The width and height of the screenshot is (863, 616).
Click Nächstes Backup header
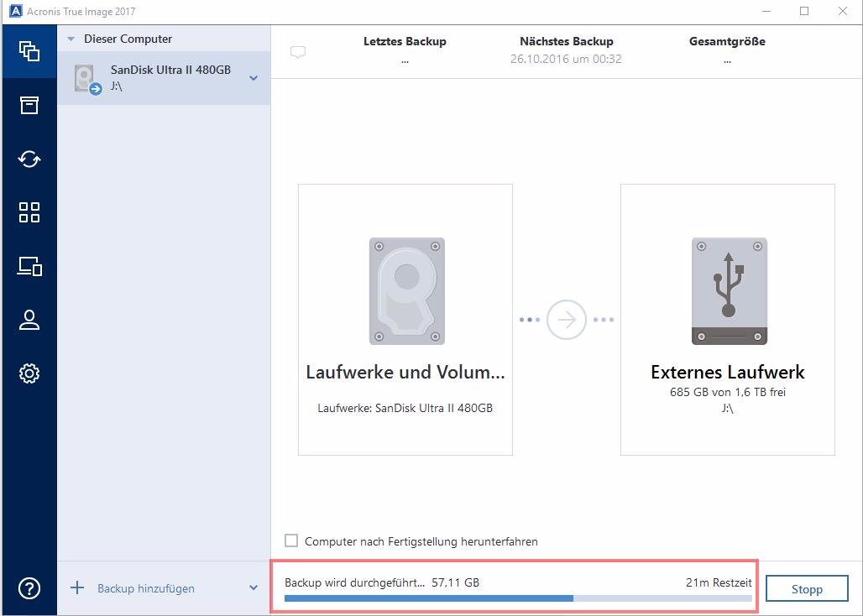[567, 41]
